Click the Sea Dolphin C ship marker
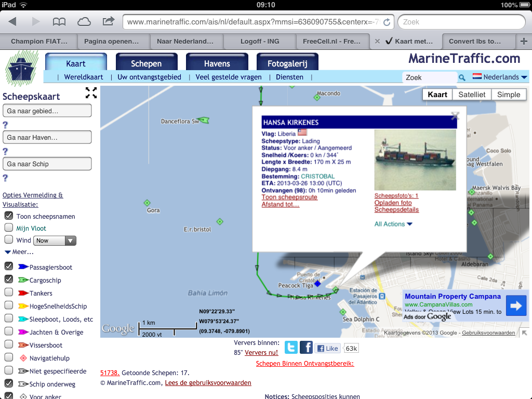Viewport: 532px width, 399px height. pos(343,312)
